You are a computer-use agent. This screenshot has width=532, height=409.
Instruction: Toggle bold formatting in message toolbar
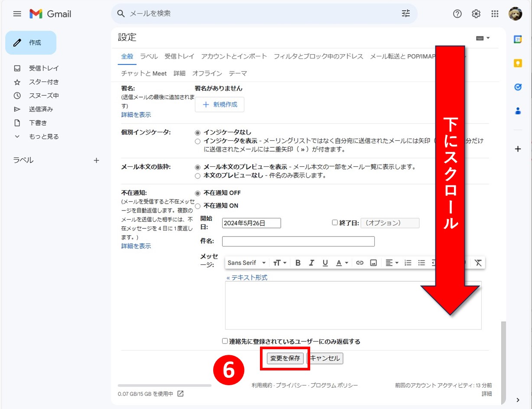coord(298,263)
